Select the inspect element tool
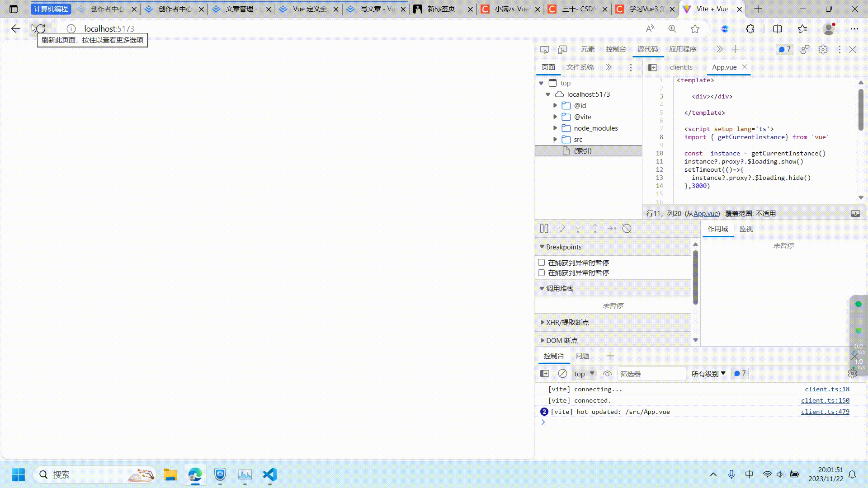The width and height of the screenshot is (868, 488). [x=544, y=50]
